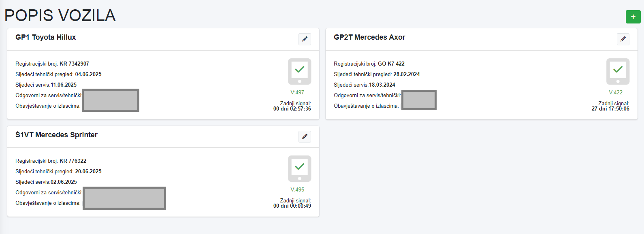Click the green add vehicle plus button
Screen dimensions: 644x234
[633, 17]
